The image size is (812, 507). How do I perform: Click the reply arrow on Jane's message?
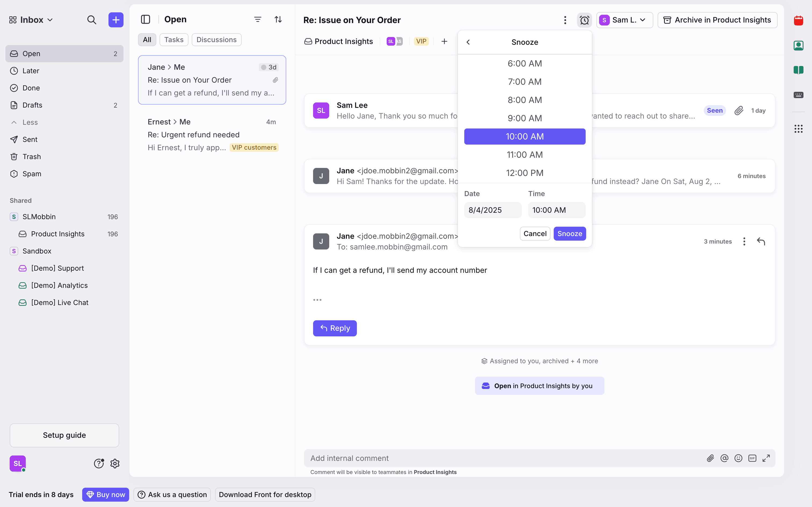761,241
